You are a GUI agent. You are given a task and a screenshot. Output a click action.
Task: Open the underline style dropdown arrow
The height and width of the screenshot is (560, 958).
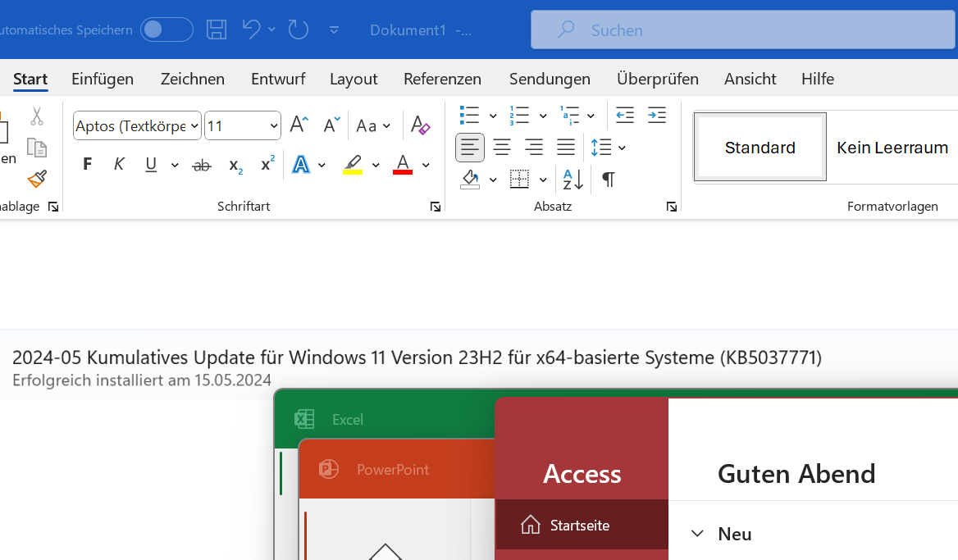(174, 165)
